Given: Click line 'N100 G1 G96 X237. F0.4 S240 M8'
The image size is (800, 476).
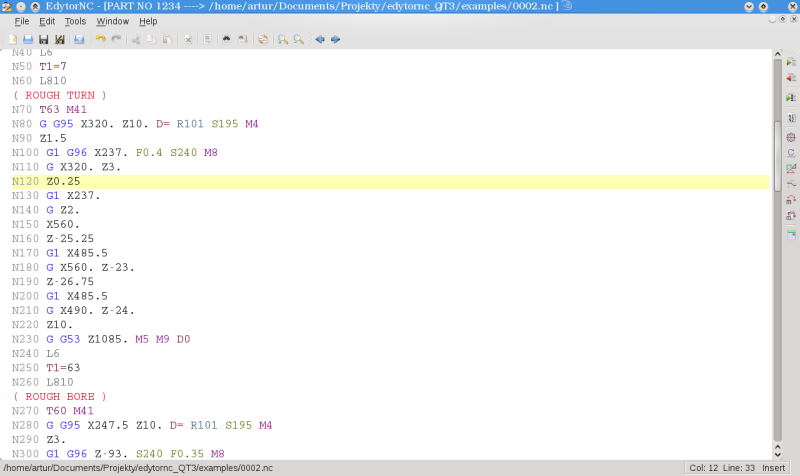Looking at the screenshot, I should tap(115, 153).
